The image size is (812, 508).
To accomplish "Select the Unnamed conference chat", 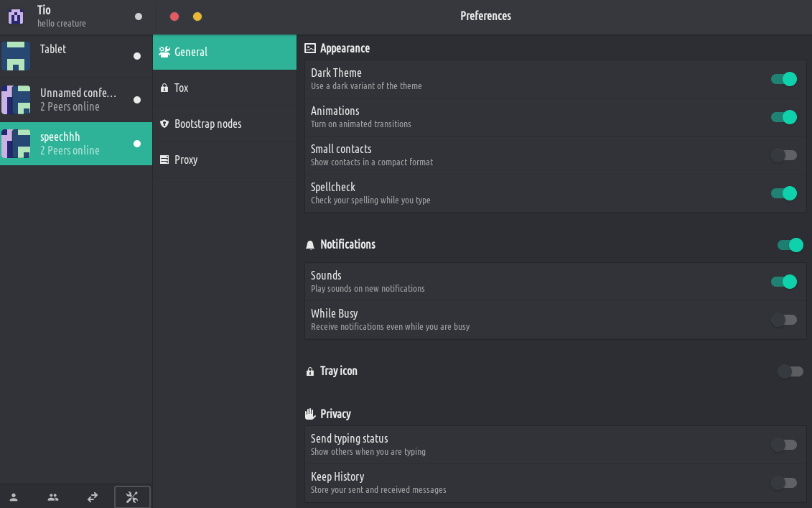I will 76,100.
